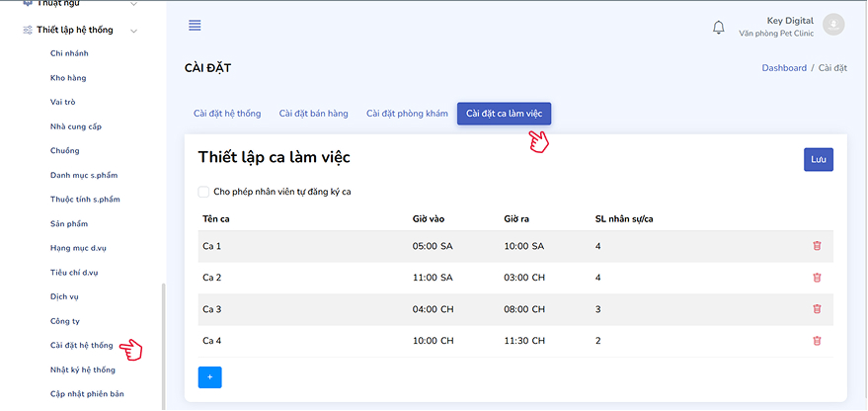Delete shift Ca 2 with trash icon
Screen dimensions: 868x411
[x=816, y=278]
